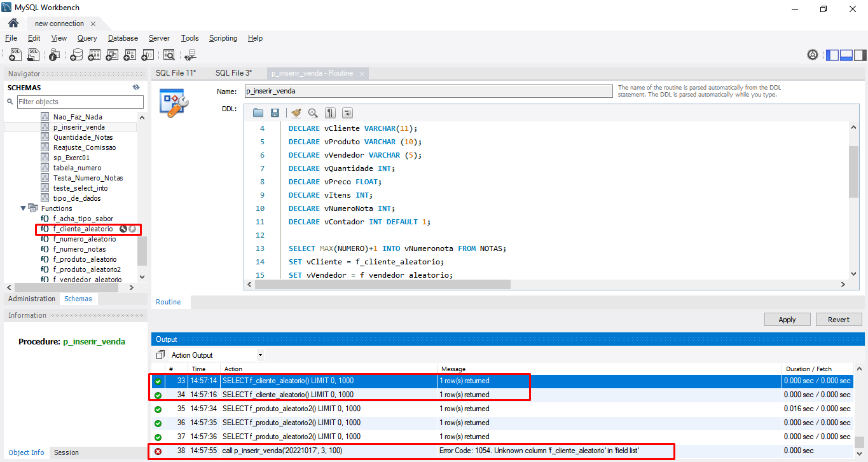The width and height of the screenshot is (868, 462).
Task: Load DDL from file folder icon
Action: (x=258, y=112)
